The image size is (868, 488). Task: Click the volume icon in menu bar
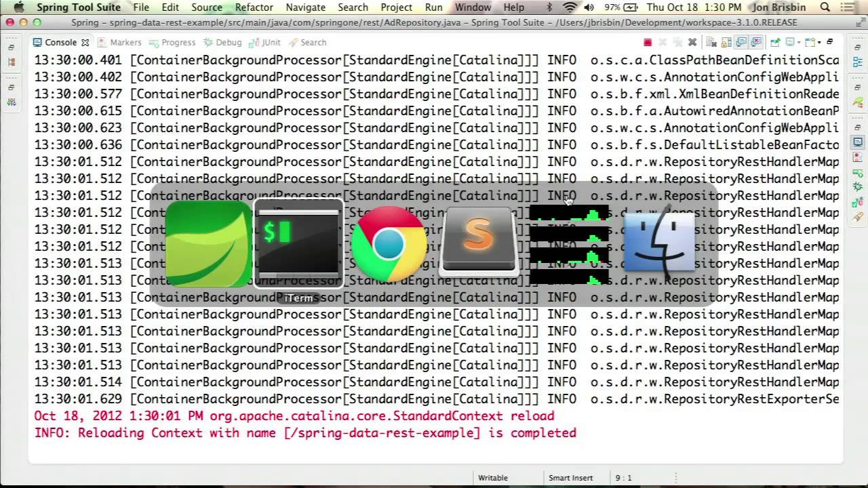tap(589, 7)
